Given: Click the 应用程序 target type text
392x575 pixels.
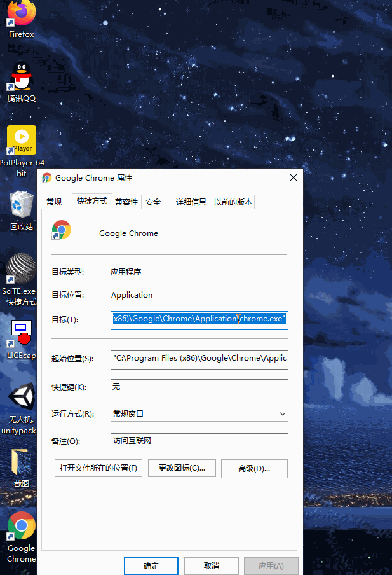Looking at the screenshot, I should tap(126, 272).
